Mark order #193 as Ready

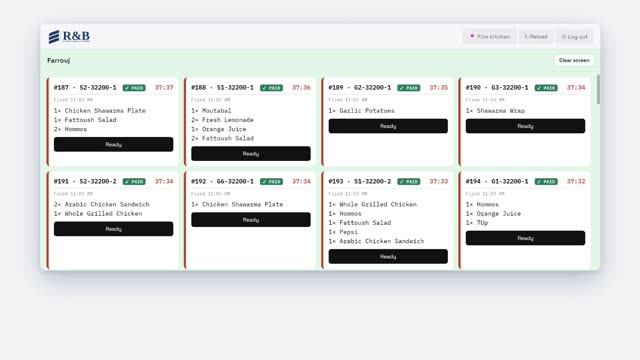(388, 256)
